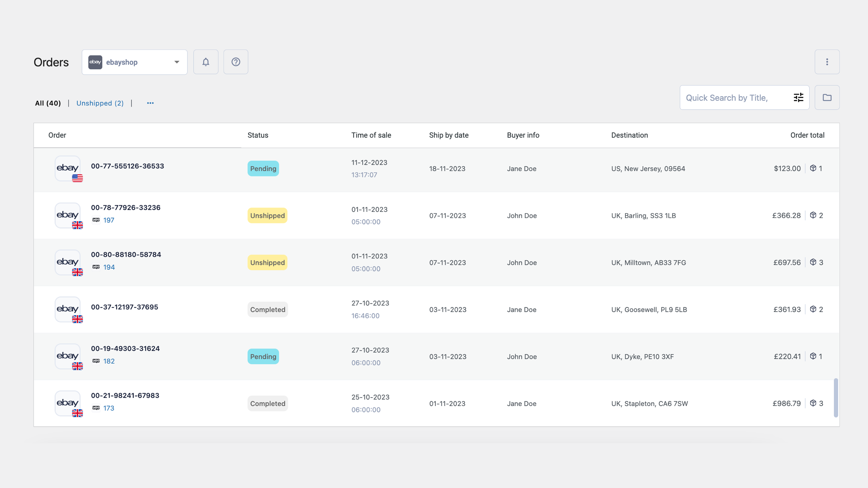This screenshot has width=868, height=488.
Task: Click package icon for $123.00 order
Action: (813, 168)
